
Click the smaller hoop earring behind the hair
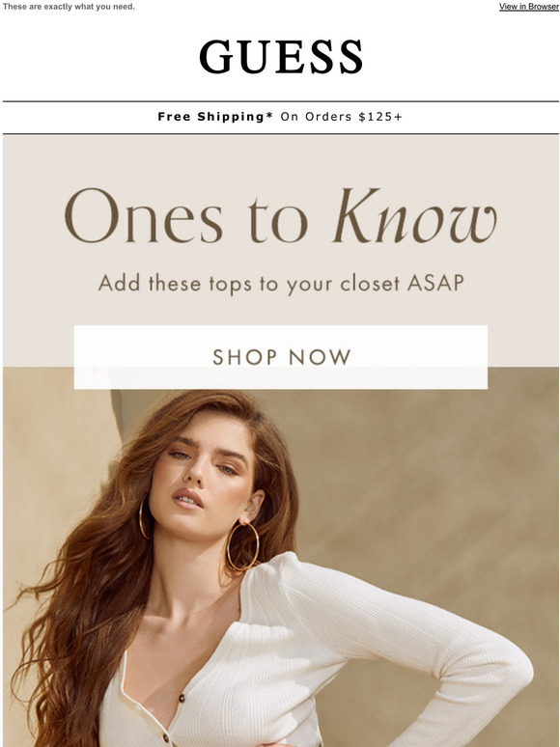(144, 518)
